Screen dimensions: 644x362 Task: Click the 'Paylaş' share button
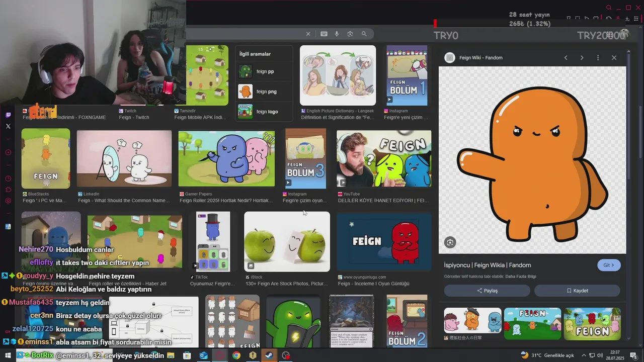[x=487, y=291]
